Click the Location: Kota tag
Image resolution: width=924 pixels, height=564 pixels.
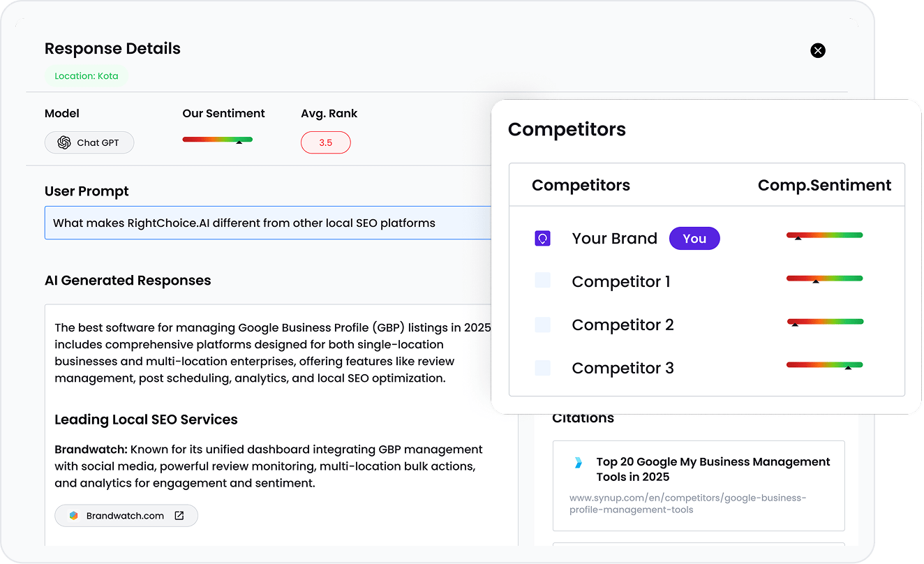87,76
